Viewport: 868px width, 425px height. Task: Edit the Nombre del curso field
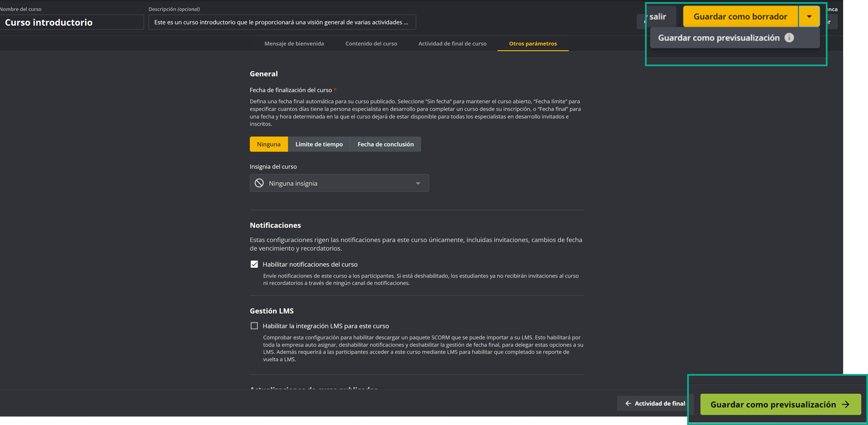click(72, 22)
